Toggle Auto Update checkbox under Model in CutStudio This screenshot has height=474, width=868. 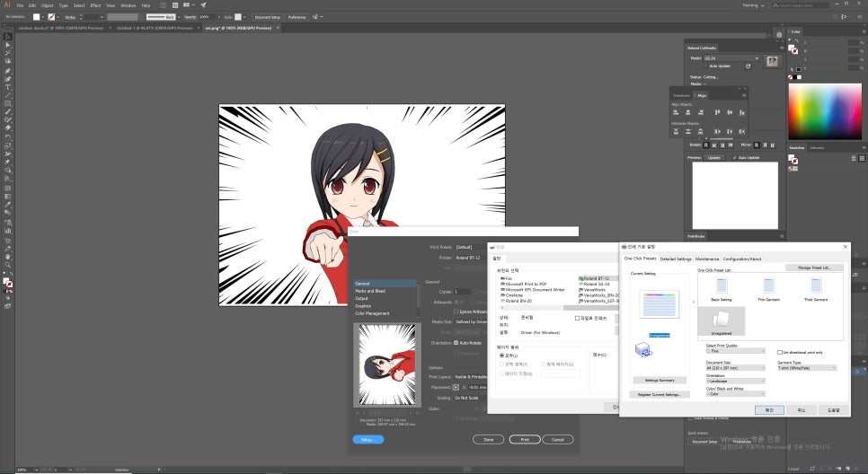click(705, 66)
